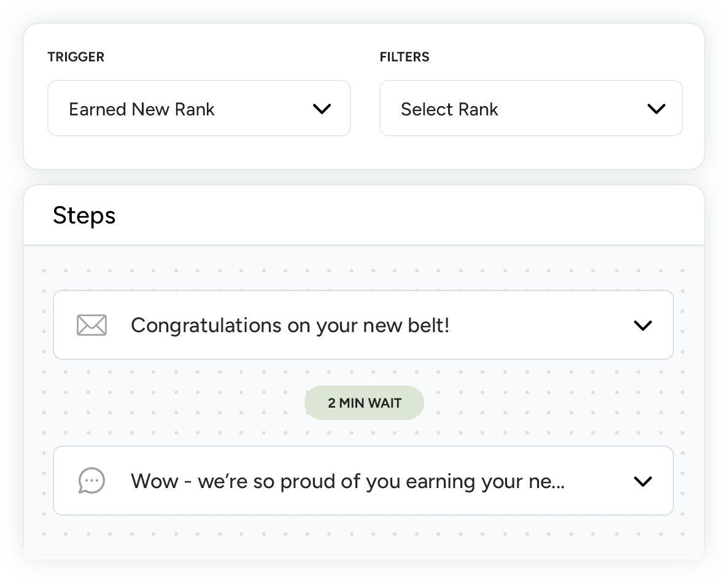
Task: Click the 'Select Rank' placeholder text
Action: pyautogui.click(x=449, y=109)
